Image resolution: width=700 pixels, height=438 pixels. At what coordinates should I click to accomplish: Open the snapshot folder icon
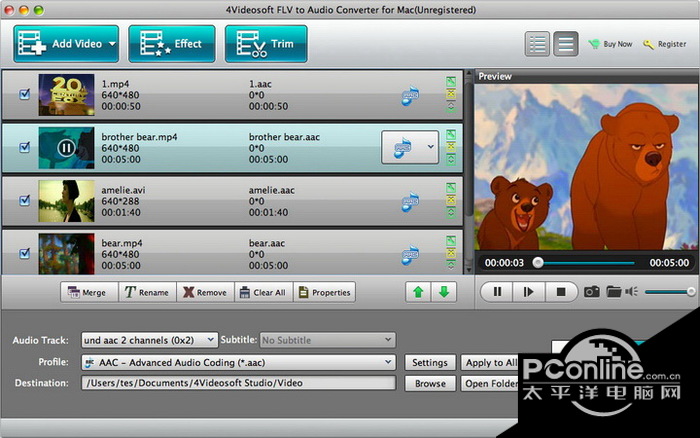tap(614, 292)
